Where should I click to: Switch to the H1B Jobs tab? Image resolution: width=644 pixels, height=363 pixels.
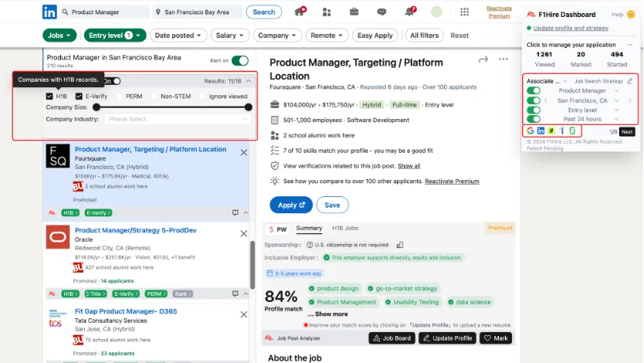345,229
